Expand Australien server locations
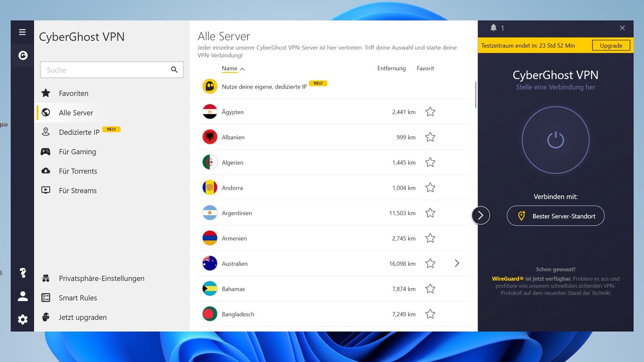Image resolution: width=644 pixels, height=362 pixels. click(x=457, y=263)
